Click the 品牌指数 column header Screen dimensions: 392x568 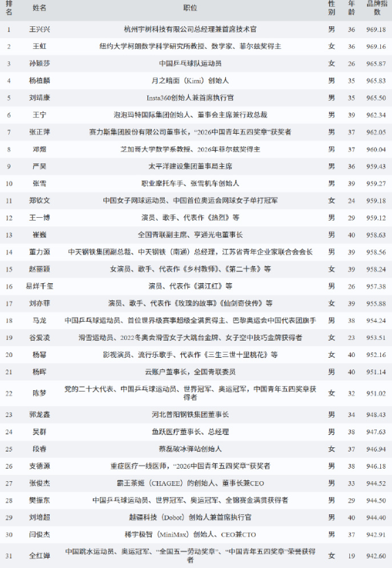(x=376, y=8)
